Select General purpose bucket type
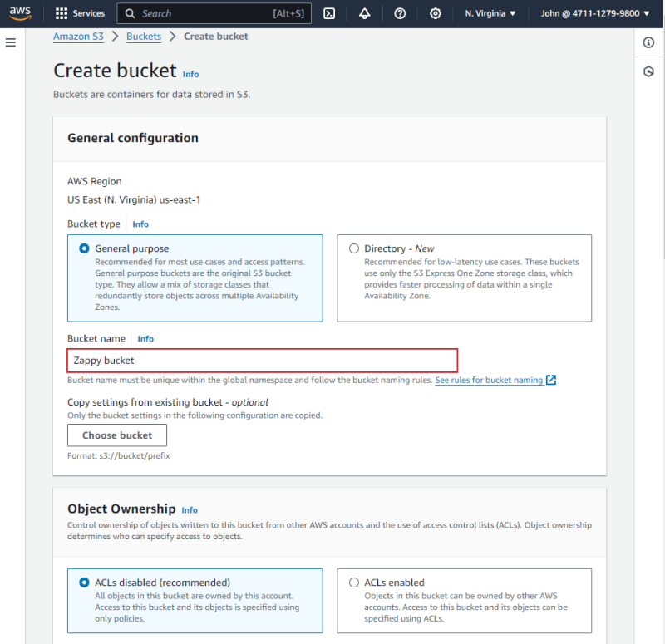This screenshot has width=665, height=644. 85,248
